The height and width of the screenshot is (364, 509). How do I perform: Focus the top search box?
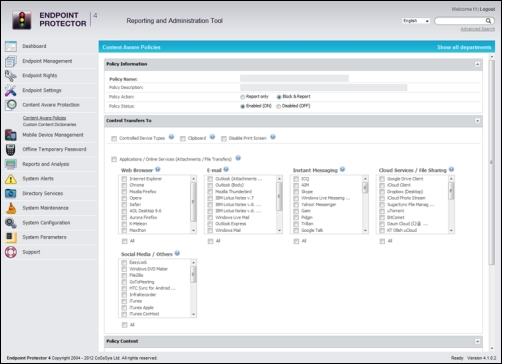(x=460, y=21)
